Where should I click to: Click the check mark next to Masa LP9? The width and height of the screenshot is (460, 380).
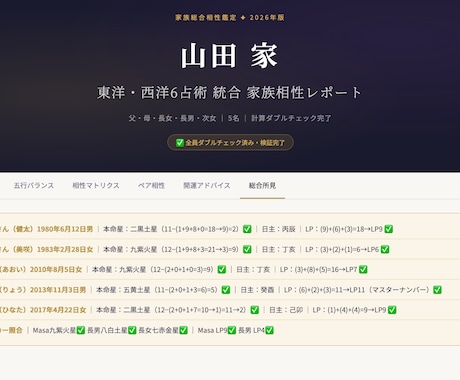point(232,330)
